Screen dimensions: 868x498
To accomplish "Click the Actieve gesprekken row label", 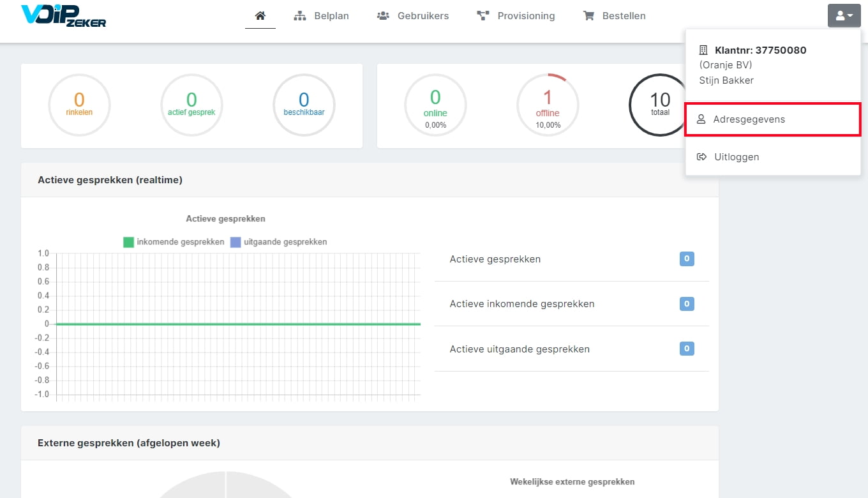I will (495, 259).
